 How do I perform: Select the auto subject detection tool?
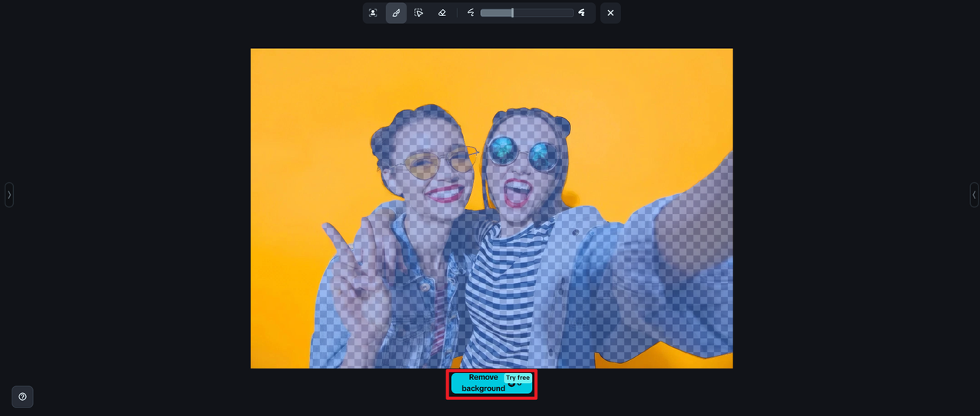point(373,13)
